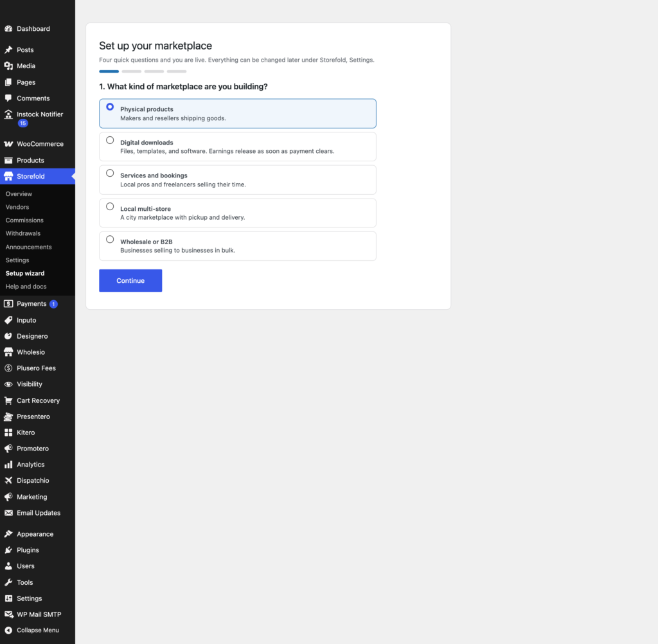
Task: Open the Setup wizard submenu item
Action: point(25,273)
